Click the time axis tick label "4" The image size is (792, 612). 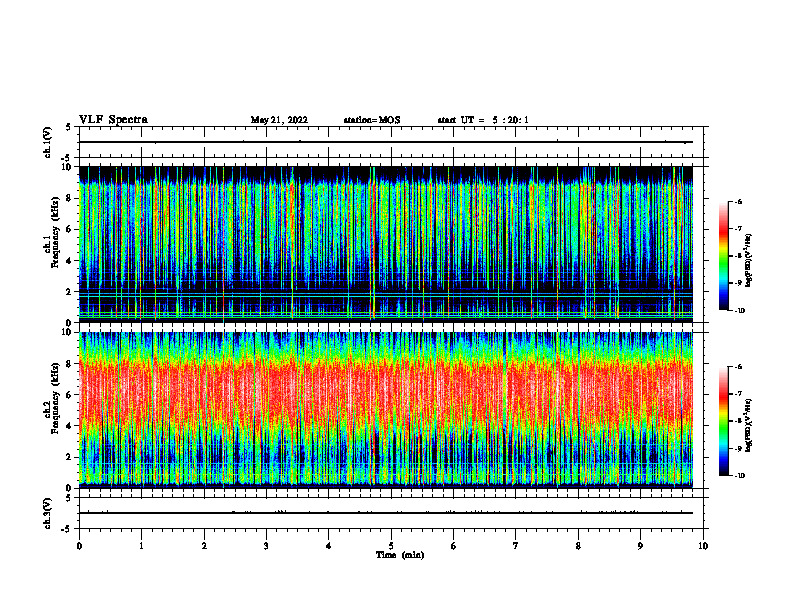click(x=329, y=546)
